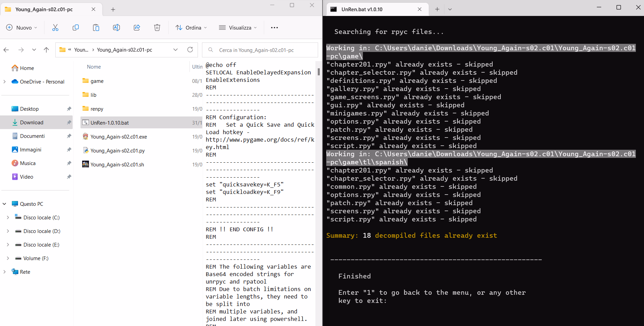644x326 pixels.
Task: Share the selected file via the share icon
Action: 137,28
